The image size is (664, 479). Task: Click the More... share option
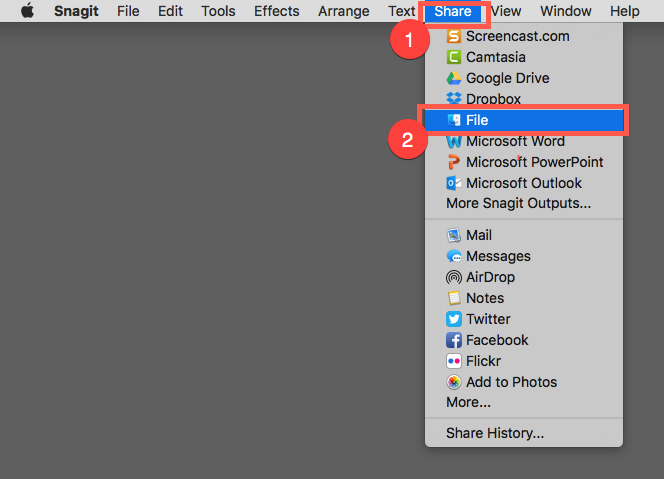[x=468, y=402]
